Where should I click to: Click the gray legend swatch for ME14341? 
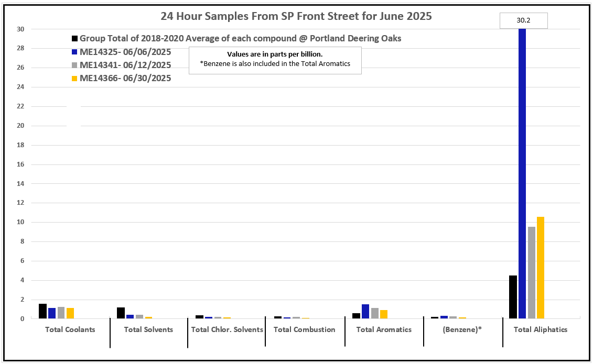pyautogui.click(x=75, y=65)
